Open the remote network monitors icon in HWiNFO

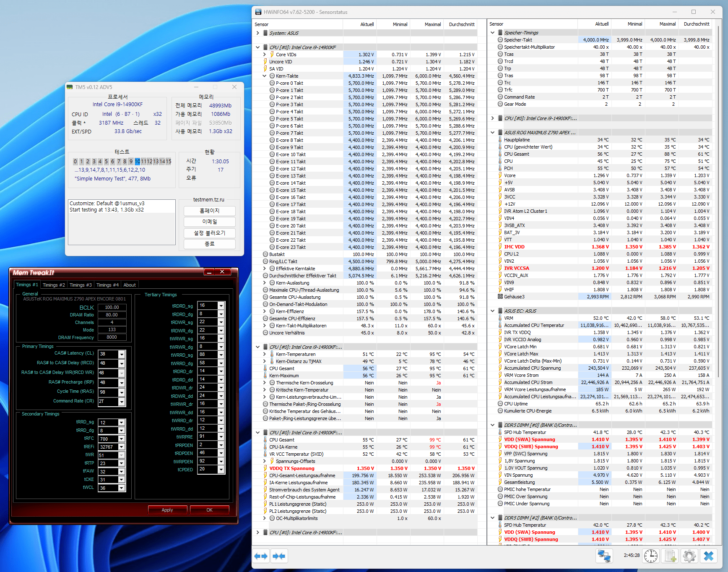pos(604,556)
